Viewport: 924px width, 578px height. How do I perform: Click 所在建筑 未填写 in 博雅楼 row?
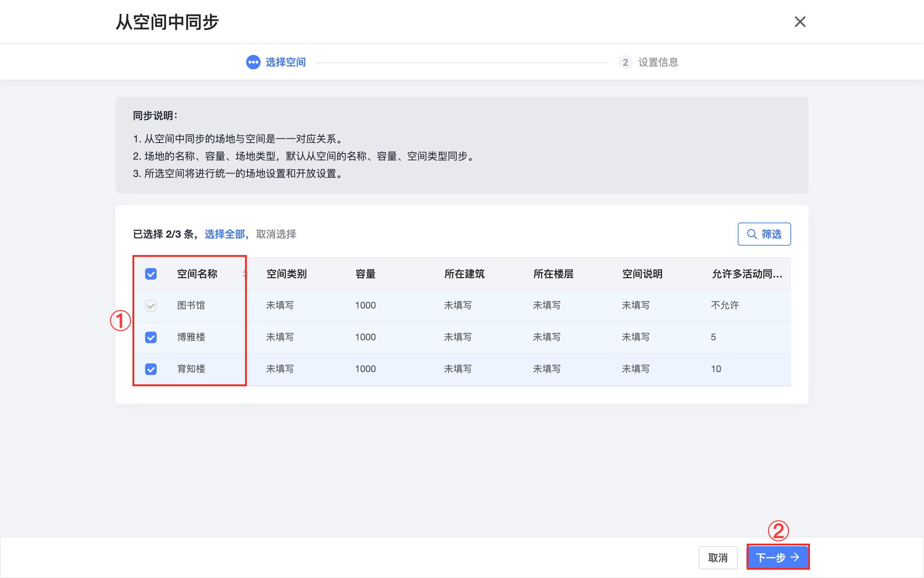click(x=458, y=337)
